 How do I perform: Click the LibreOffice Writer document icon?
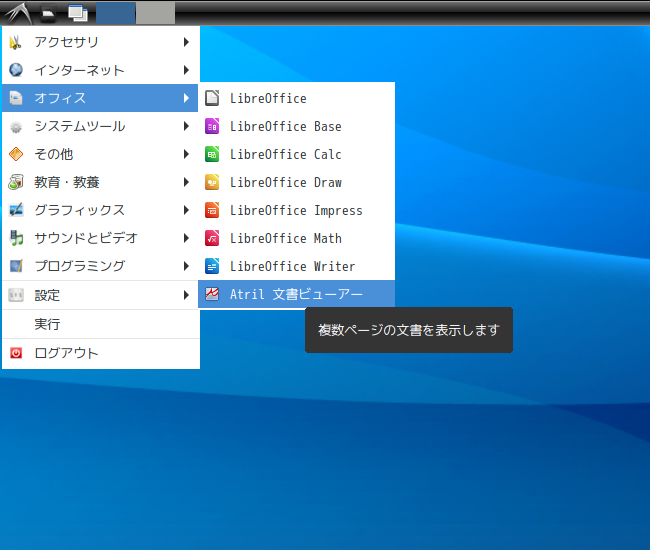point(212,266)
